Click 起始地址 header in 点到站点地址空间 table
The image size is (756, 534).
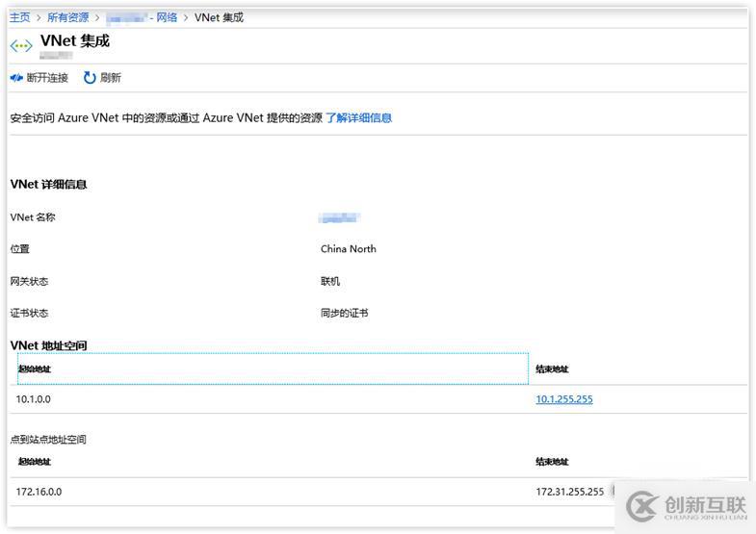tap(35, 462)
